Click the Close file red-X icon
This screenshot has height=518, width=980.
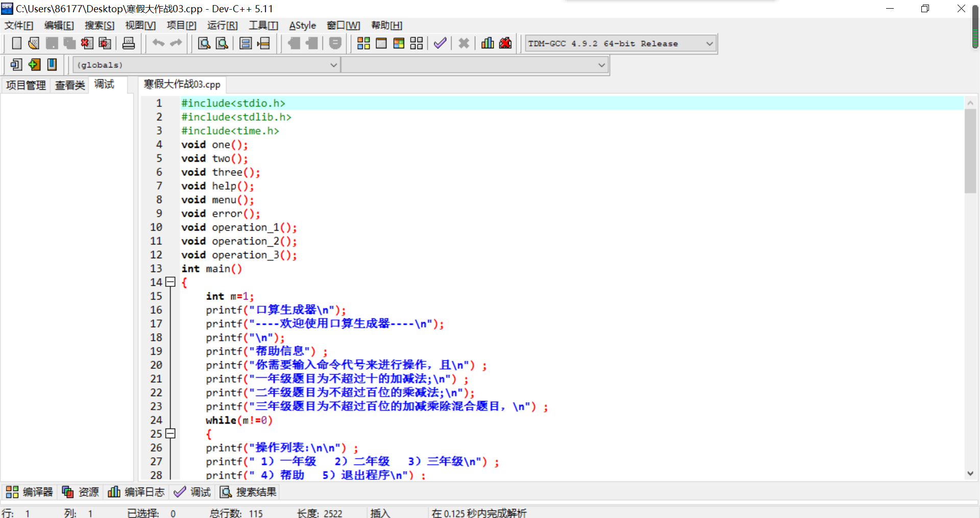tap(87, 43)
